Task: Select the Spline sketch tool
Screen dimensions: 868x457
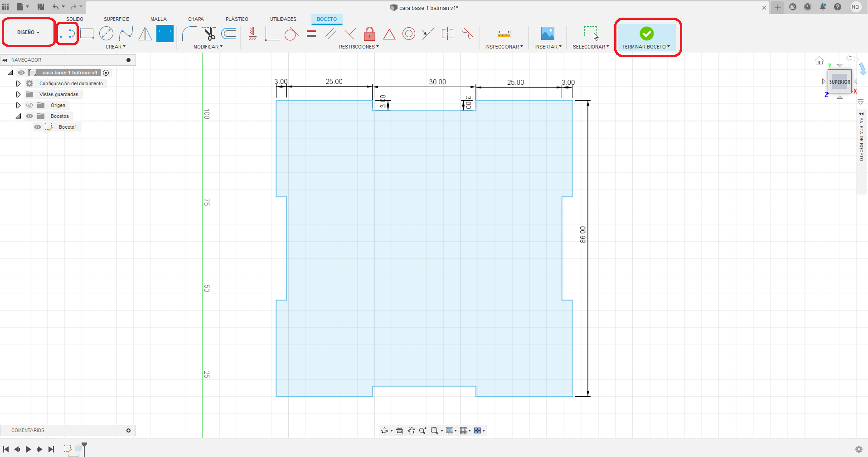Action: [126, 34]
